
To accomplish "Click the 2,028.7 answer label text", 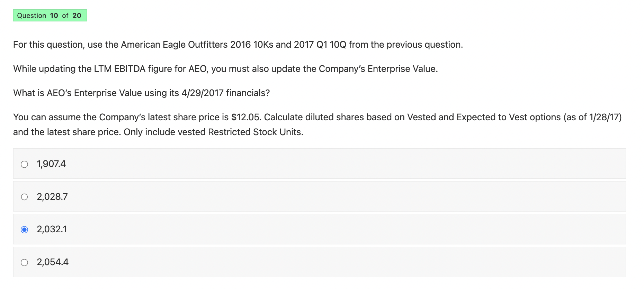I will coord(52,197).
